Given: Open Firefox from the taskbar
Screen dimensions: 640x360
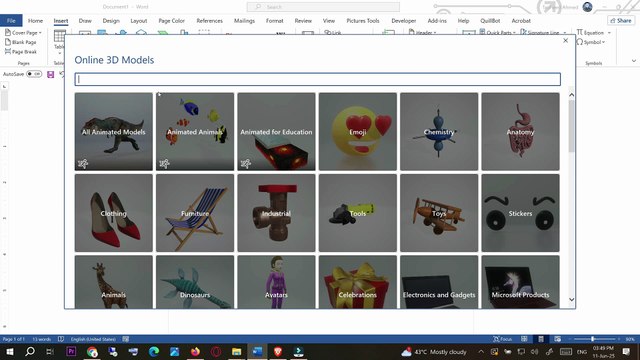Looking at the screenshot, I should click(195, 351).
